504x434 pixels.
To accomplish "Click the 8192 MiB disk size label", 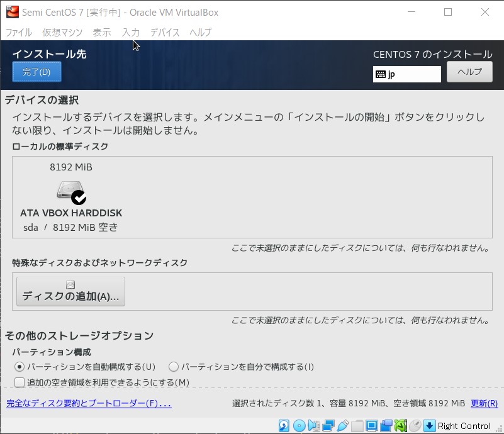I will click(x=71, y=167).
